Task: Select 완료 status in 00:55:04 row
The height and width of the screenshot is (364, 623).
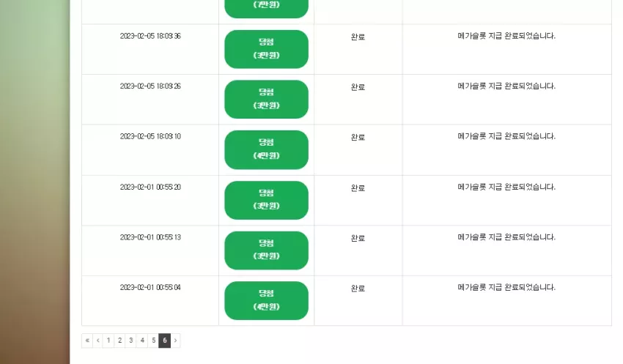Action: (x=358, y=289)
